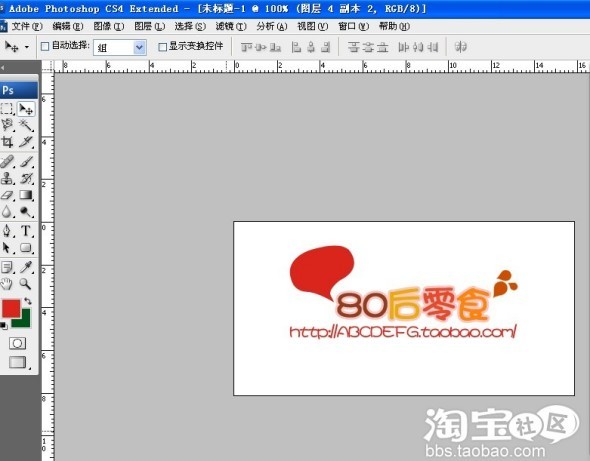
Task: Open the 滤镜 menu
Action: [x=231, y=26]
